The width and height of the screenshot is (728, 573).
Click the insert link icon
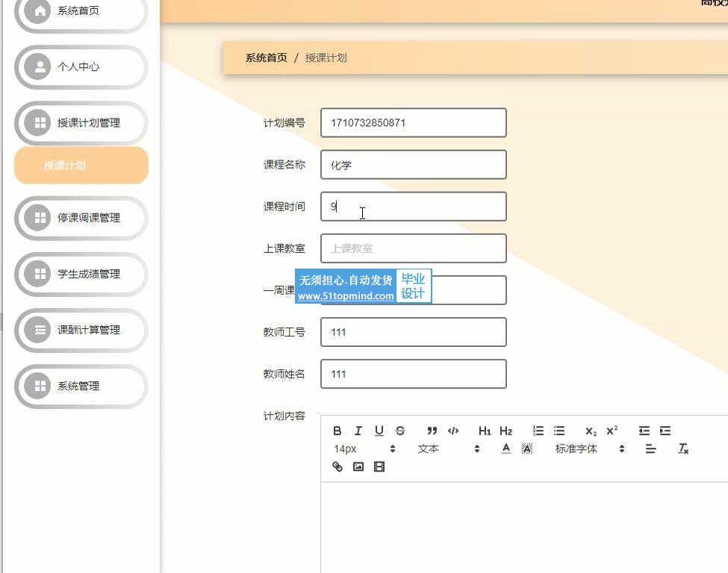click(x=337, y=467)
